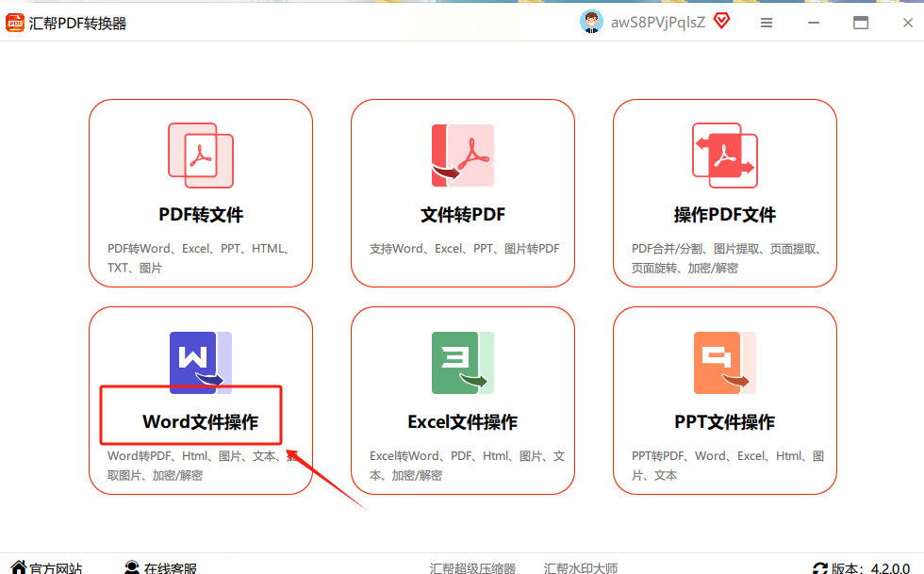Click the headset icon beside 在线客服
The width and height of the screenshot is (924, 574).
click(x=132, y=566)
